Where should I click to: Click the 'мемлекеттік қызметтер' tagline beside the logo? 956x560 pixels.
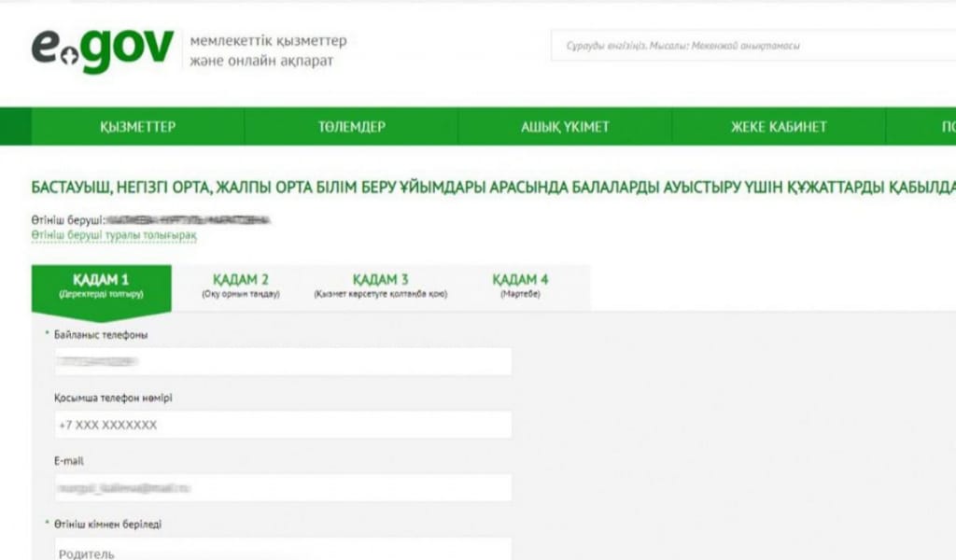[268, 42]
